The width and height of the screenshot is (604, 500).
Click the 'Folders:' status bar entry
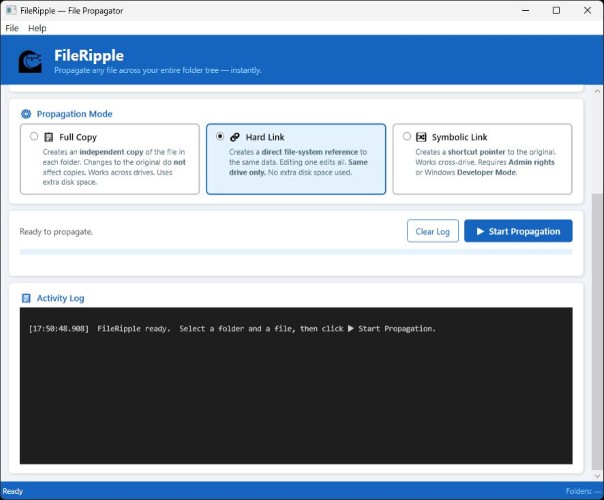point(582,491)
